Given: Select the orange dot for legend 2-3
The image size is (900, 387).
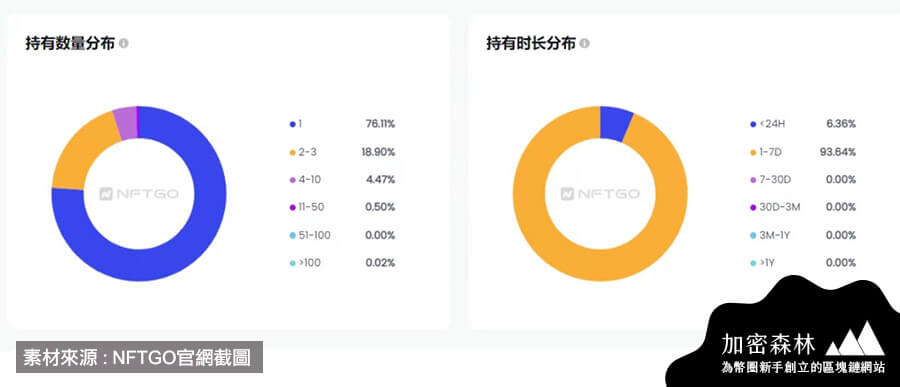Looking at the screenshot, I should pos(293,153).
